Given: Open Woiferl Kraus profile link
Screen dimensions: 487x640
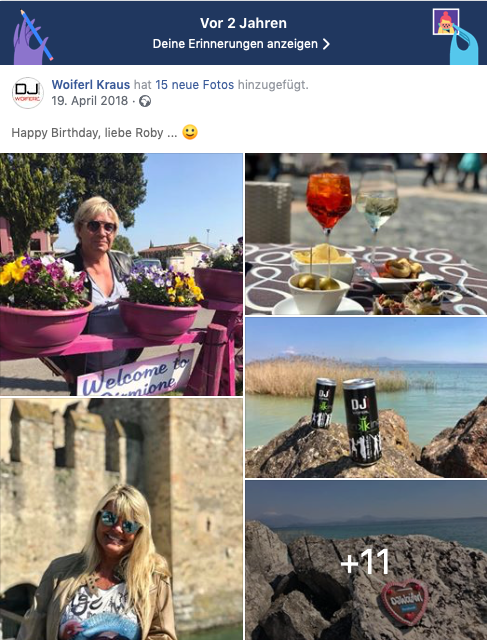Looking at the screenshot, I should tap(91, 85).
